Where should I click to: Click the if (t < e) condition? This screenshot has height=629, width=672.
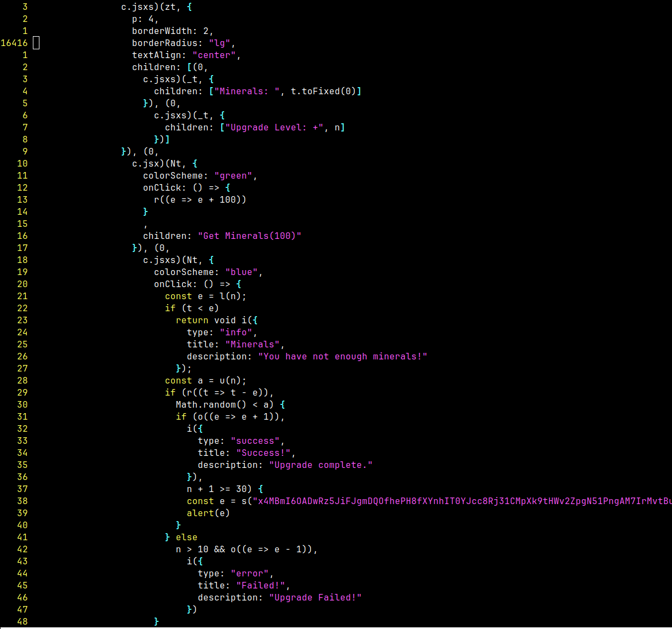coord(192,308)
